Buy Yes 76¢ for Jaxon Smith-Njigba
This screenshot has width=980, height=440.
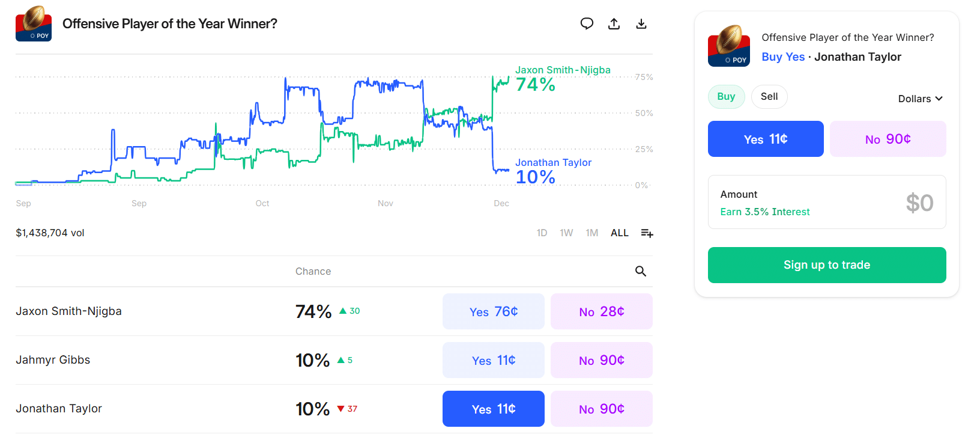[493, 311]
